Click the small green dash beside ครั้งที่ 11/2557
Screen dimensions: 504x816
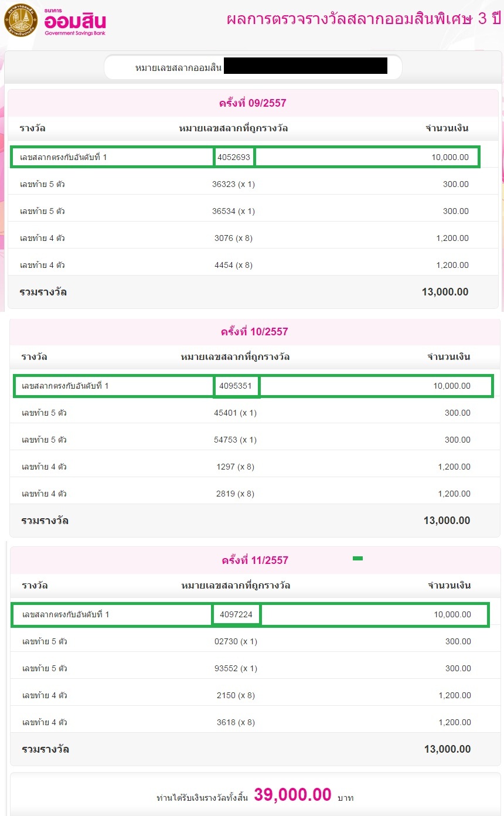click(357, 559)
